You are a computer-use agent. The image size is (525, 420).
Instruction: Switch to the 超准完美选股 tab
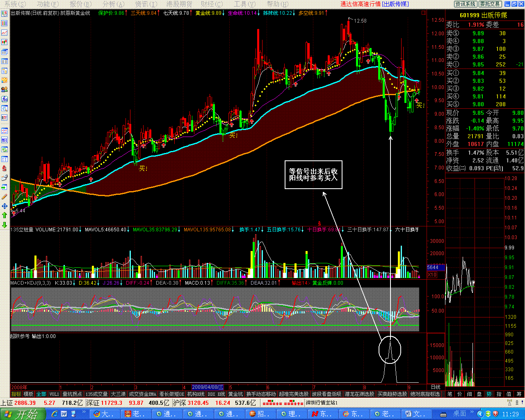[294, 394]
